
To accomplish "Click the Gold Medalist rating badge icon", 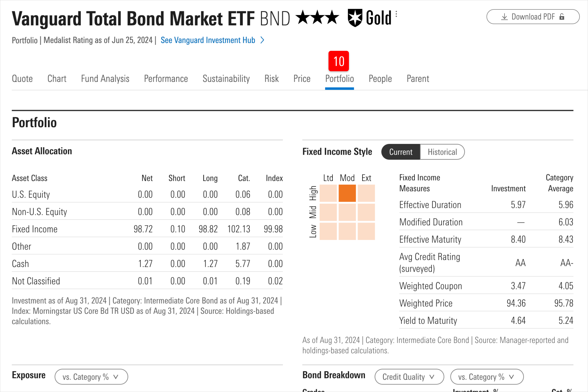I will click(356, 17).
